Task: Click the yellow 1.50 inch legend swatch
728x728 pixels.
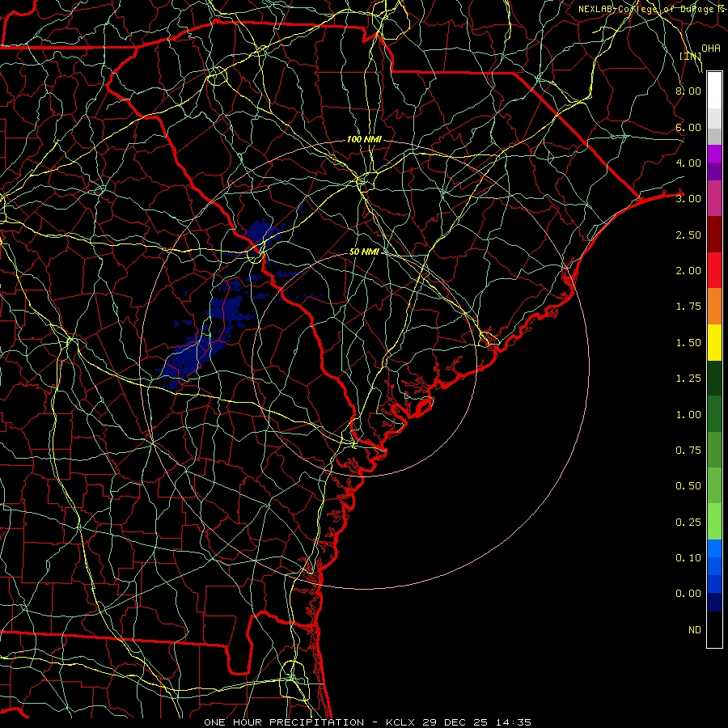Action: point(714,342)
